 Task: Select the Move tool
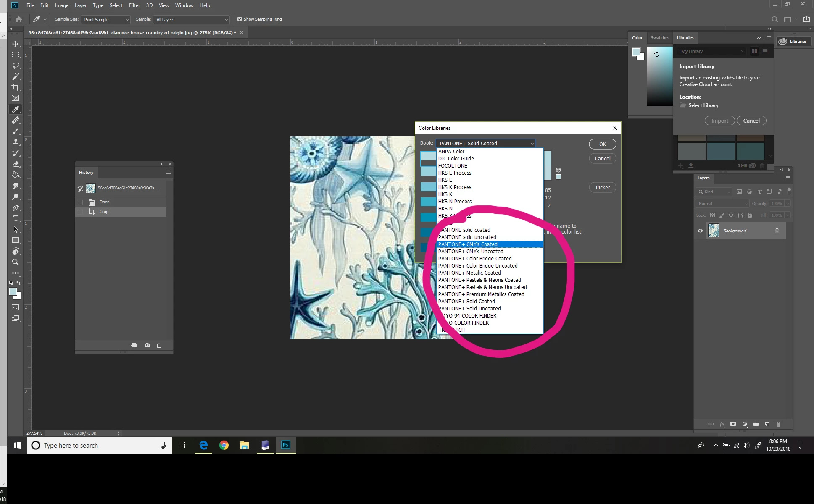coord(16,44)
